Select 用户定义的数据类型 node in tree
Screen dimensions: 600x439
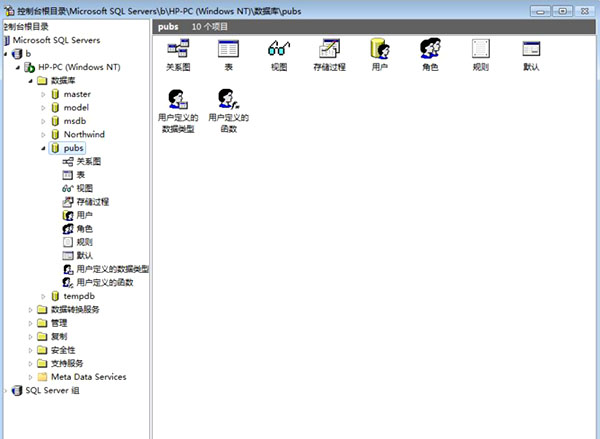click(112, 269)
